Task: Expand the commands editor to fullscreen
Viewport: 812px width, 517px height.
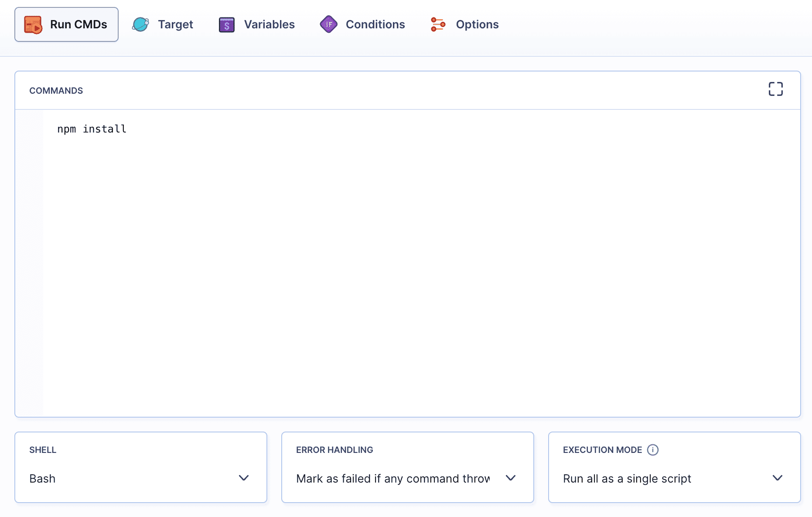Action: click(x=775, y=89)
